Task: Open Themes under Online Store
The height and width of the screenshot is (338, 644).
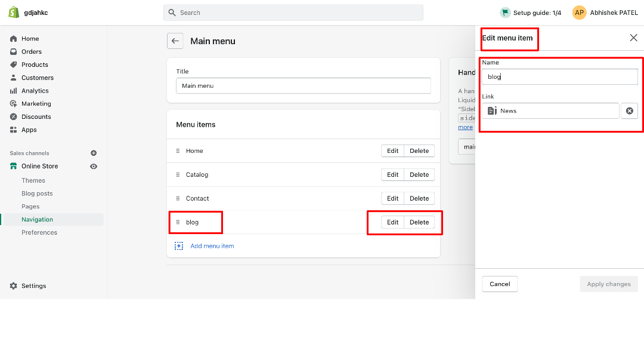Action: coord(33,180)
